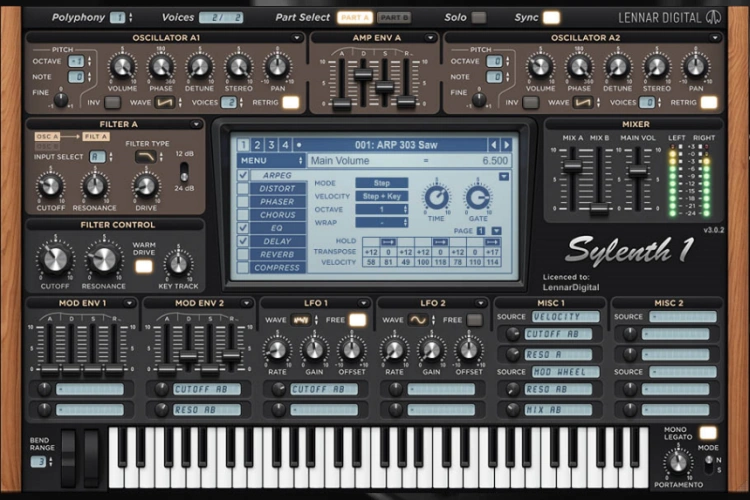
Task: Click the LFO 1 Gain knob
Action: (314, 350)
